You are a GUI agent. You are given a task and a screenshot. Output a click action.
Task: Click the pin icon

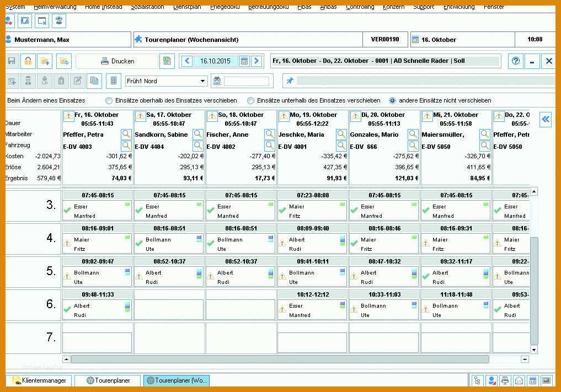click(290, 81)
